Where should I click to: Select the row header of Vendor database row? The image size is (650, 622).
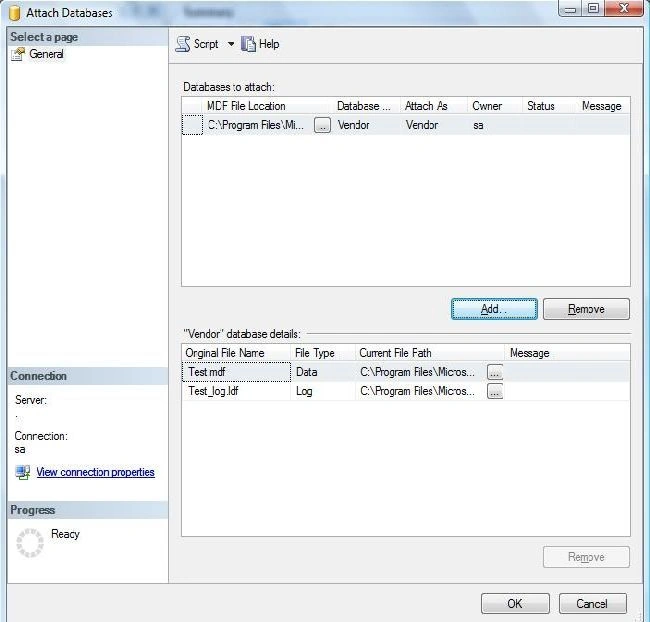click(192, 125)
